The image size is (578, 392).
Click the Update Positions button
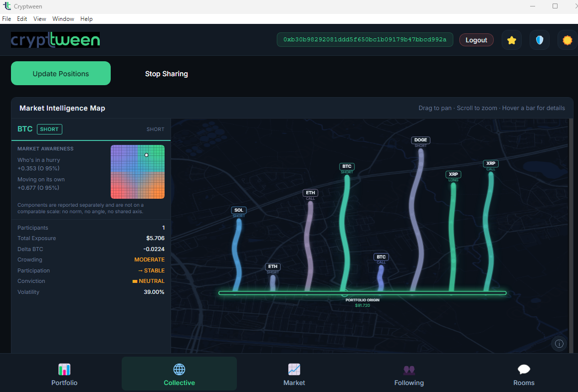click(x=61, y=73)
